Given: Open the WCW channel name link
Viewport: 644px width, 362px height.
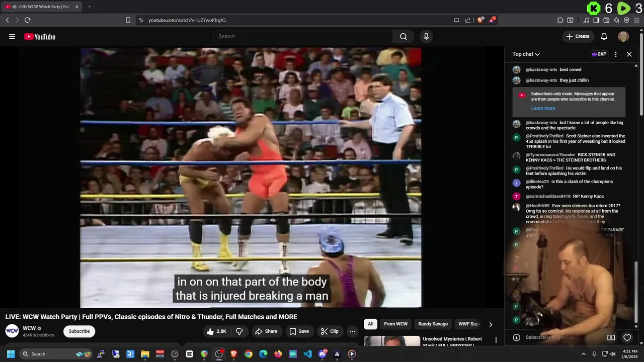Looking at the screenshot, I should [29, 328].
